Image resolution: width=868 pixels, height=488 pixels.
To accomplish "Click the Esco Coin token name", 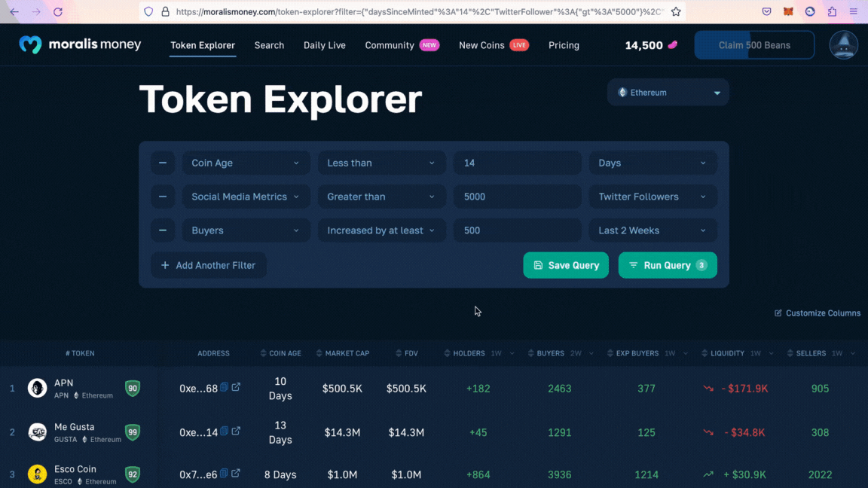I will [75, 469].
